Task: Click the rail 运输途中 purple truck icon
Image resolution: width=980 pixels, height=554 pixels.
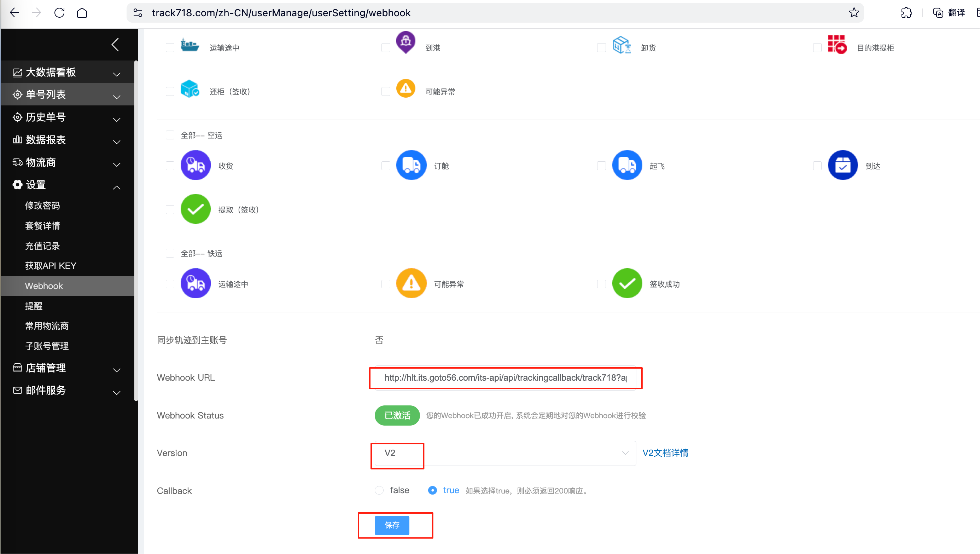Action: pyautogui.click(x=196, y=283)
